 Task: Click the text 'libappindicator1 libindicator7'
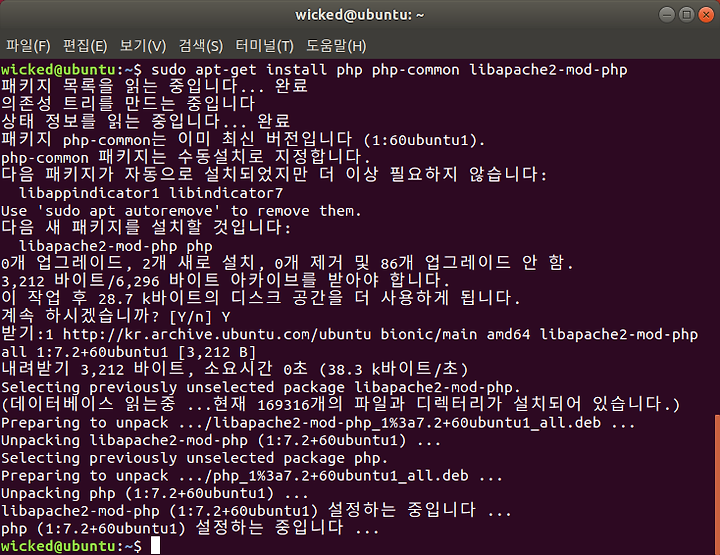151,193
